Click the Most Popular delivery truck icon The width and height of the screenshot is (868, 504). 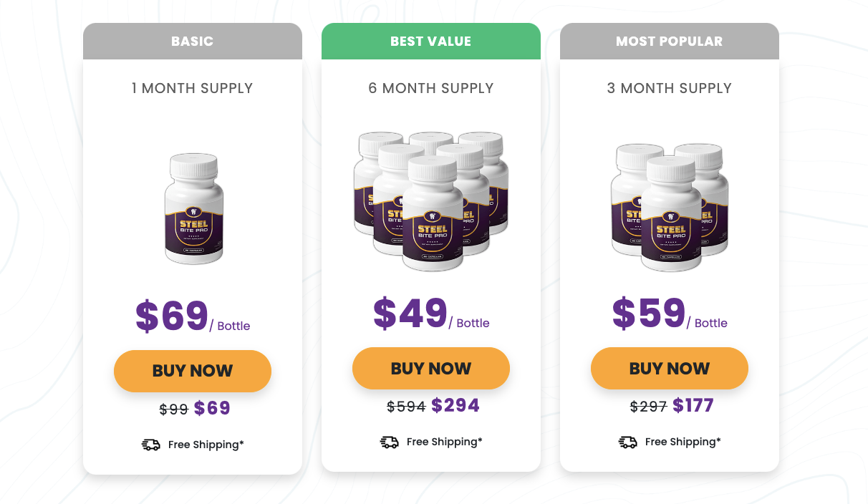(628, 442)
